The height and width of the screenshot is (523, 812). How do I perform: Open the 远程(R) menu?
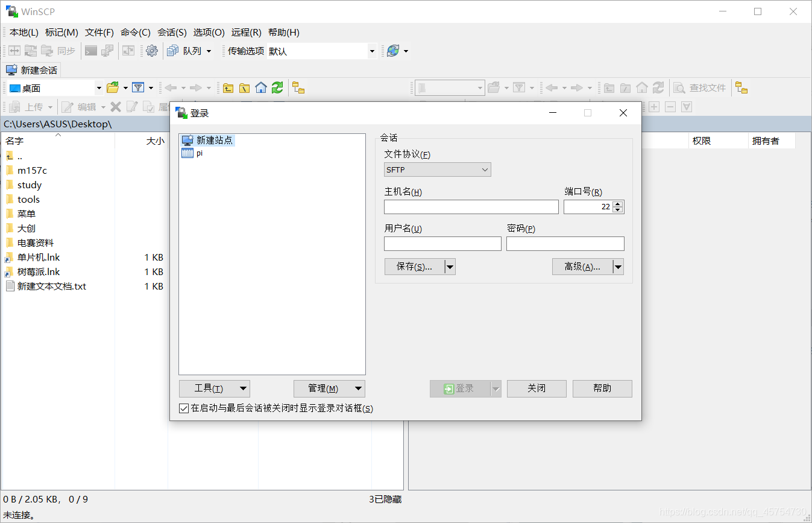(x=247, y=33)
